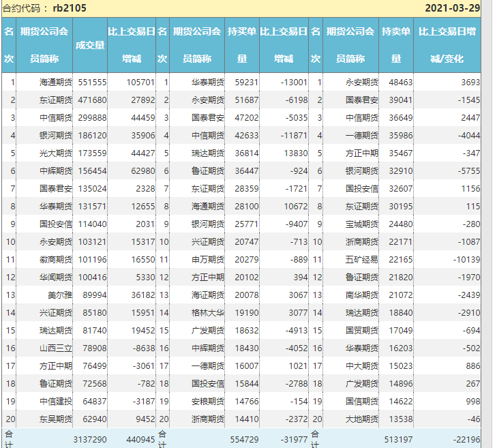
Task: Click 五矿经易 in the sell positions list
Action: [360, 259]
